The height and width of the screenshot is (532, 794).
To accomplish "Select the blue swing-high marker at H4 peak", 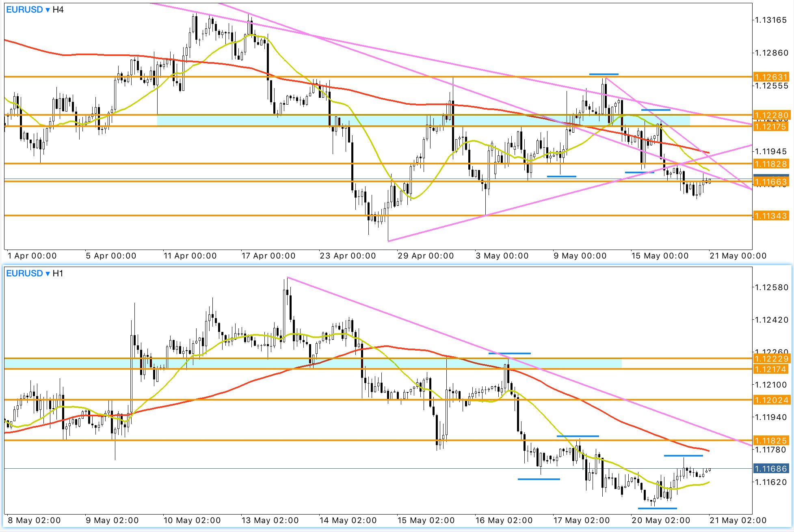I will click(x=604, y=74).
